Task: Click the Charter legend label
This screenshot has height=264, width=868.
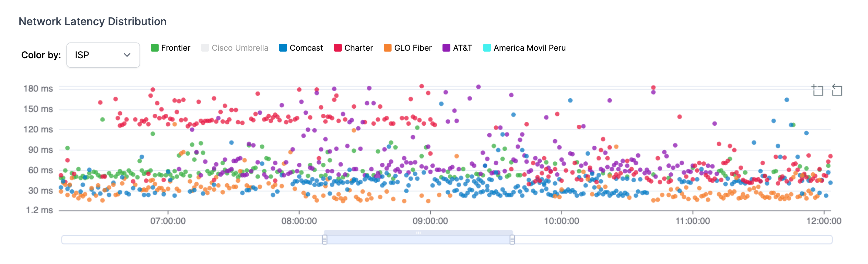Action: [x=358, y=48]
